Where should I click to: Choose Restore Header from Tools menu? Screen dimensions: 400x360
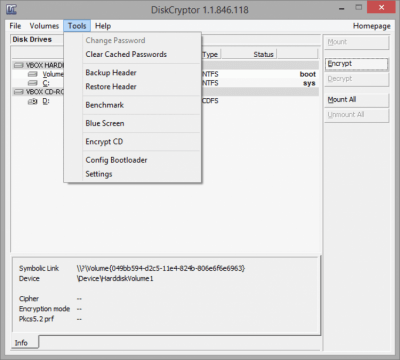111,87
